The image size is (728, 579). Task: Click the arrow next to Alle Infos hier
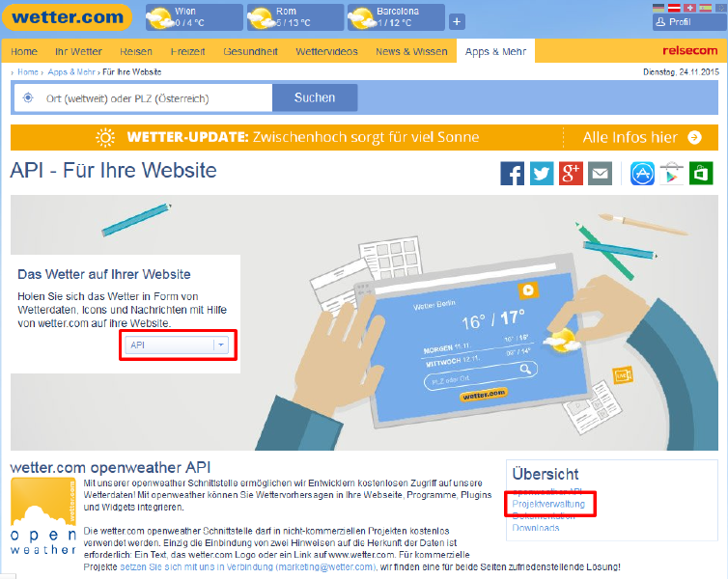click(694, 137)
